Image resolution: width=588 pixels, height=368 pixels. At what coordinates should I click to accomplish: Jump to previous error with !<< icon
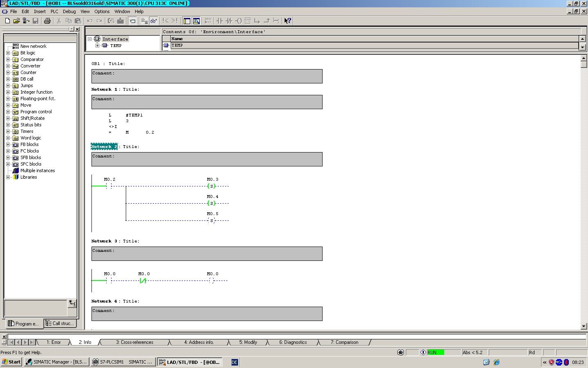pyautogui.click(x=165, y=21)
